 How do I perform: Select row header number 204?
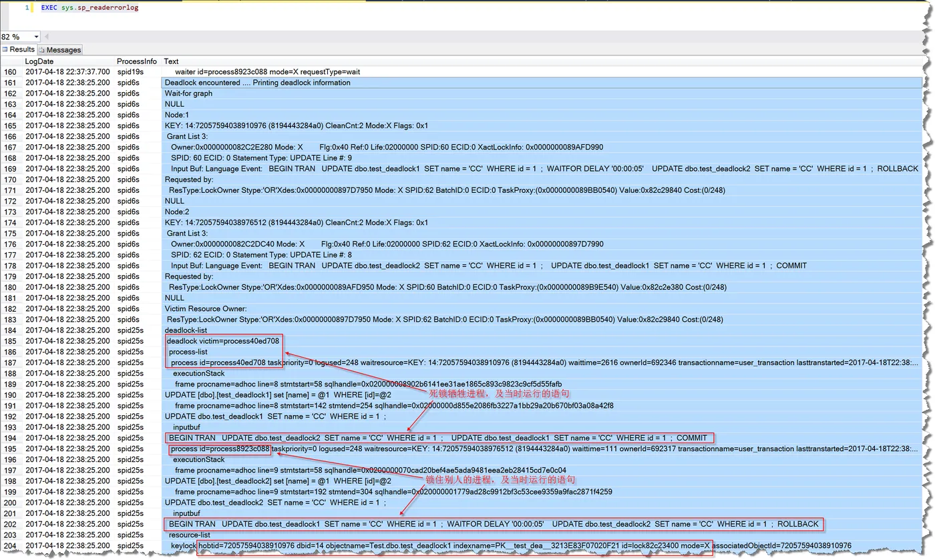pyautogui.click(x=11, y=545)
